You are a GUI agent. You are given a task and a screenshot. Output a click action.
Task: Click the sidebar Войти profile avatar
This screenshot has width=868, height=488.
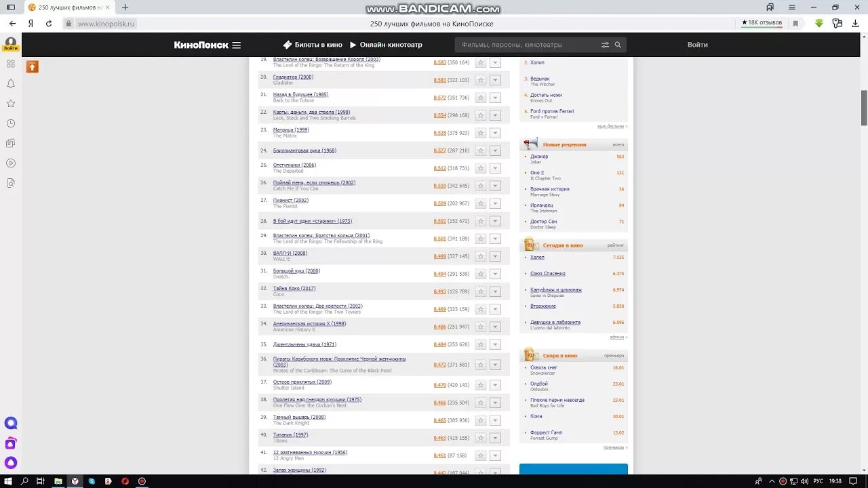pos(10,43)
